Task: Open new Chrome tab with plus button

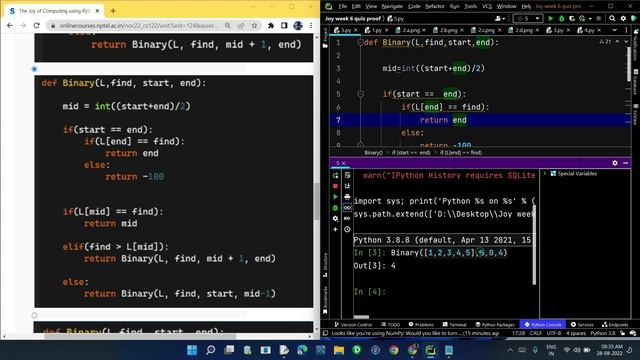Action: [x=113, y=11]
